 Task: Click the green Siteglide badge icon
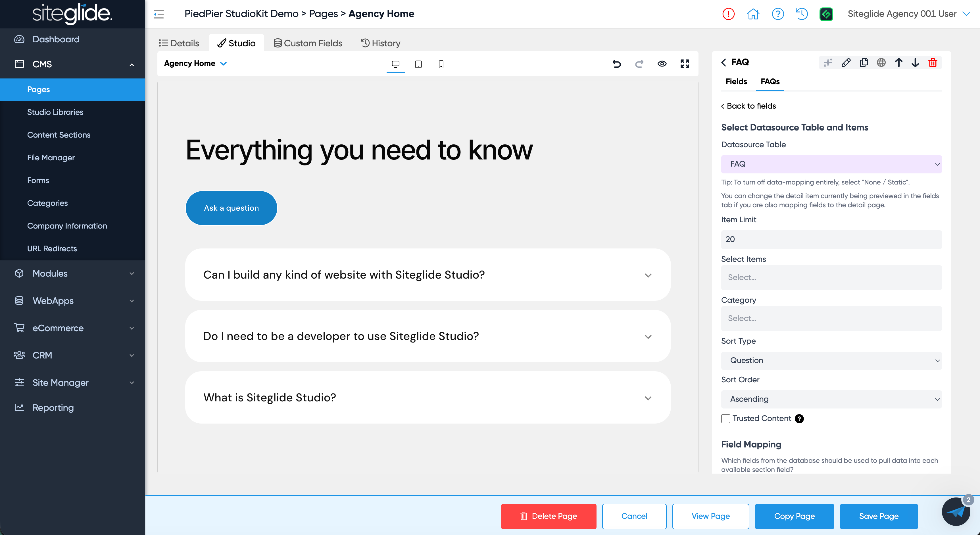tap(826, 14)
